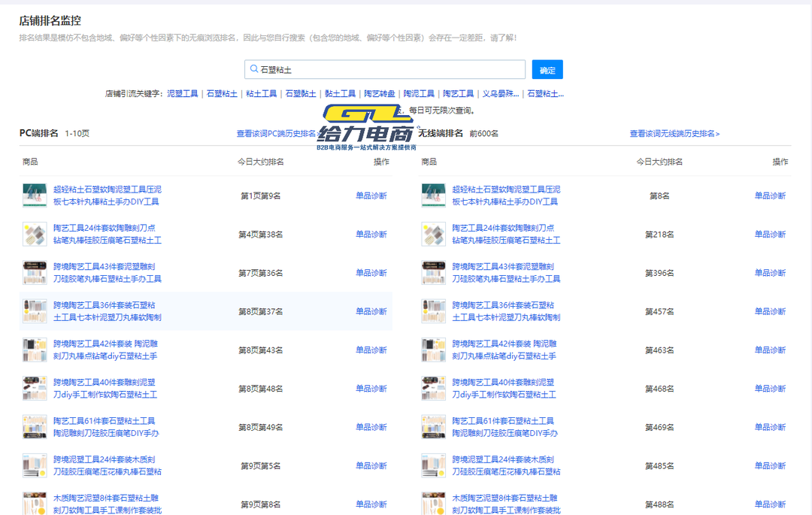Click the keyword input field containing 石塑粘土
Image resolution: width=812 pixels, height=515 pixels.
pyautogui.click(x=387, y=70)
